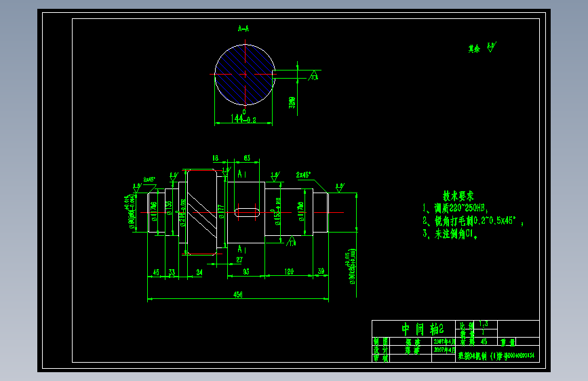Click the 2x45° chamfer note at left end
Viewport: 588px width, 381px height.
point(149,180)
